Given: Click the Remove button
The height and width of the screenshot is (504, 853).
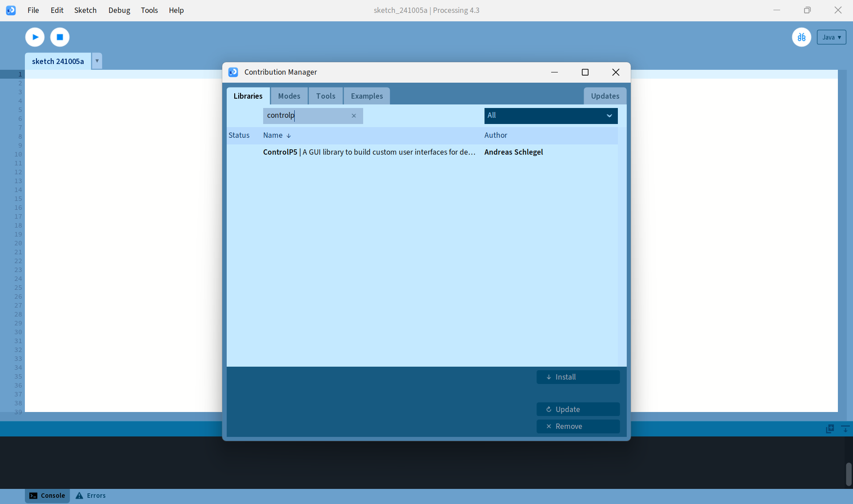Looking at the screenshot, I should [x=578, y=426].
